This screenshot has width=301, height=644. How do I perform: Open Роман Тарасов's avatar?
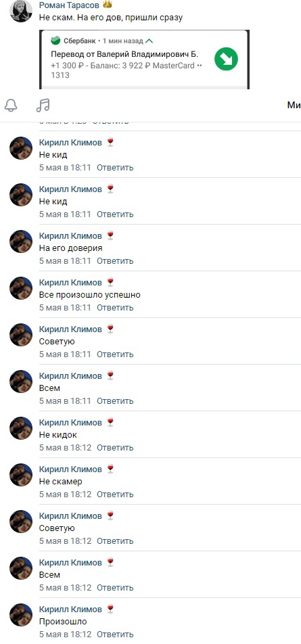click(21, 11)
